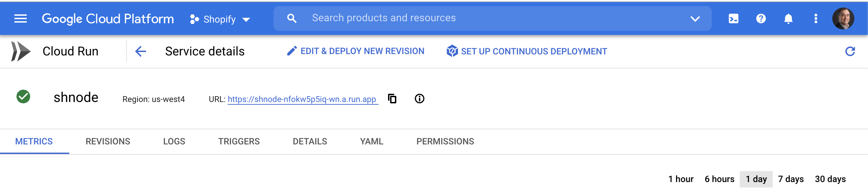Open the user account avatar
868x193 pixels.
pyautogui.click(x=843, y=18)
